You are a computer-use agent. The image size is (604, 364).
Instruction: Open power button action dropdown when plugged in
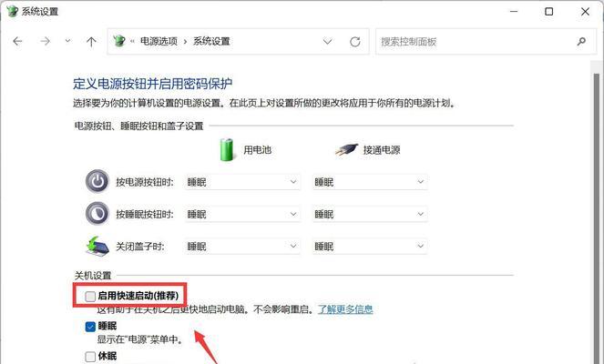coord(370,182)
